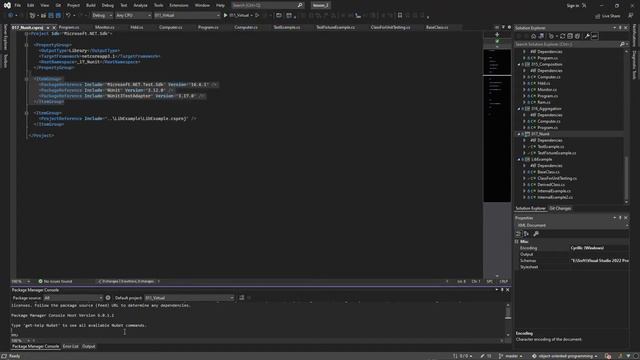Toggle Show All Files in Solution Explorer
Screen dimensions: 640x360
pos(577,36)
